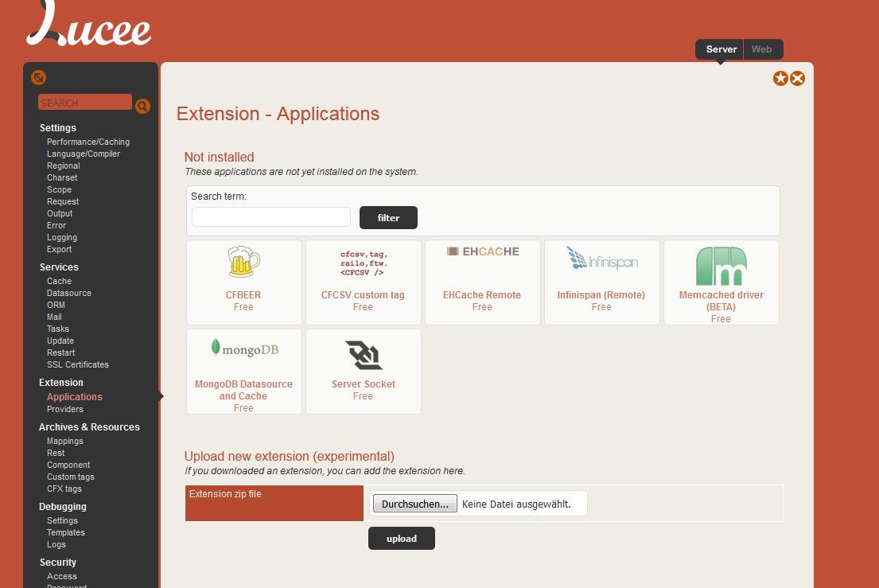
Task: Click the sidebar SEARCH field
Action: pos(84,103)
